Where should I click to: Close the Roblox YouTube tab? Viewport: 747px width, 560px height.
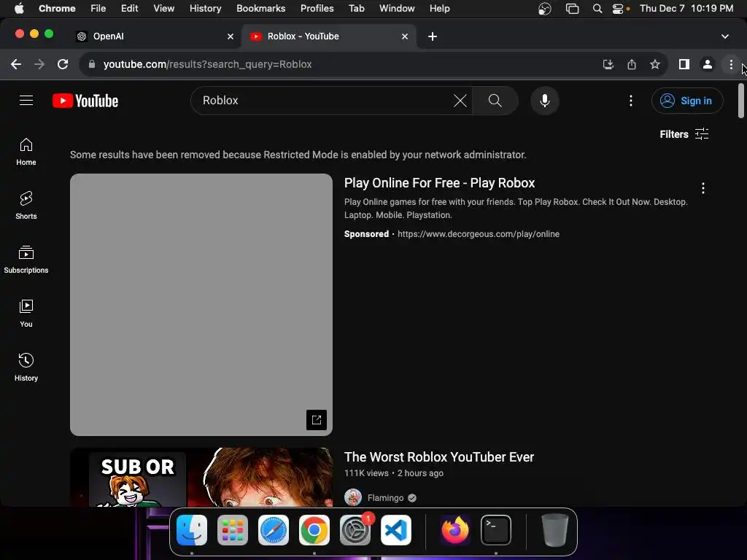(404, 36)
